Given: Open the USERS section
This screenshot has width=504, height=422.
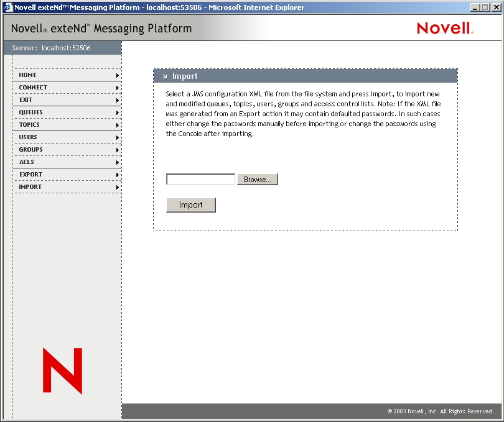Looking at the screenshot, I should [67, 137].
